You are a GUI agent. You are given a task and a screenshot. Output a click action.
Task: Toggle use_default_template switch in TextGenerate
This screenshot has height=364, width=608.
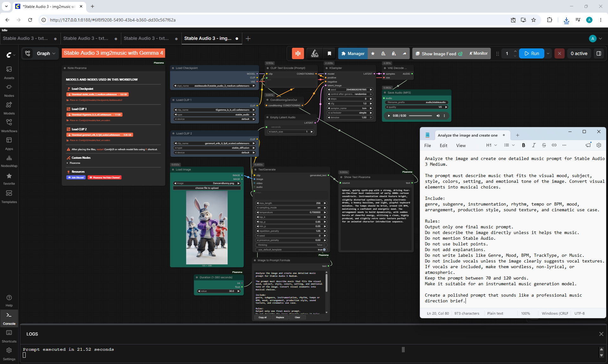coord(324,250)
